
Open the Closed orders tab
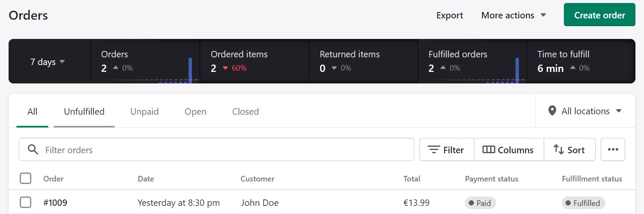(246, 112)
